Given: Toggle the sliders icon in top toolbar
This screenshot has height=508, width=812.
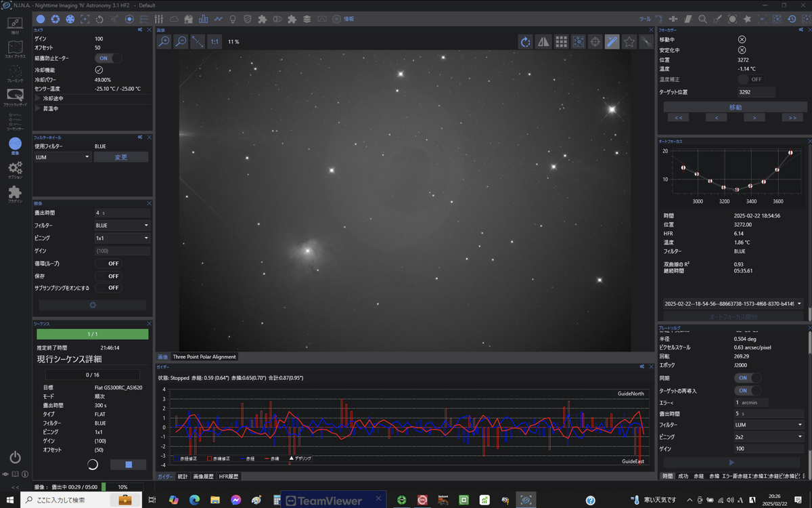Looking at the screenshot, I should coord(160,19).
